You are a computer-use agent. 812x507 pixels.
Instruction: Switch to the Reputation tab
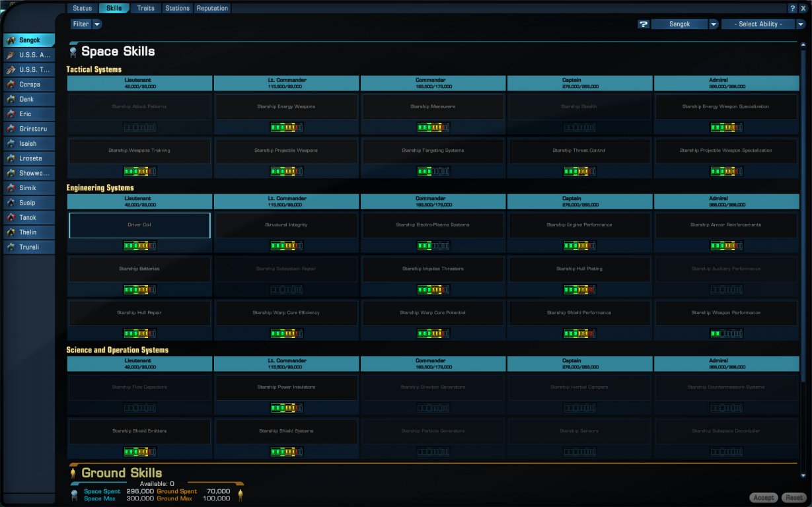tap(212, 9)
